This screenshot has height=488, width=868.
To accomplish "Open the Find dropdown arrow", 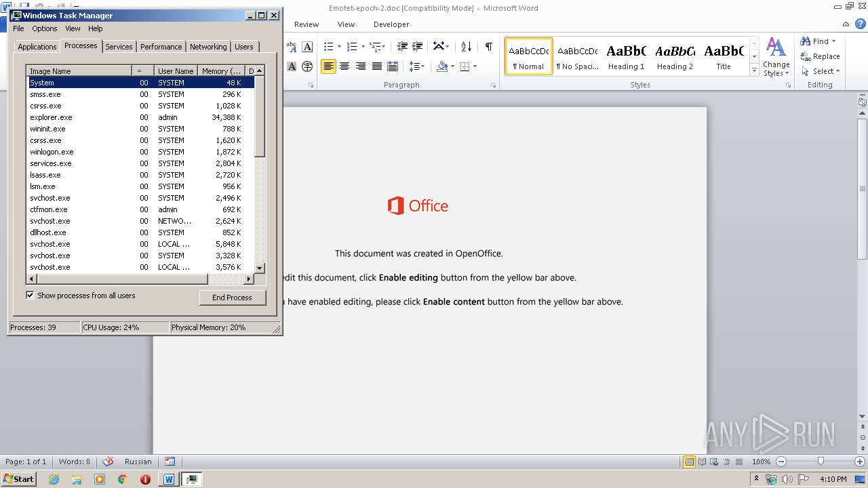I will pos(833,41).
